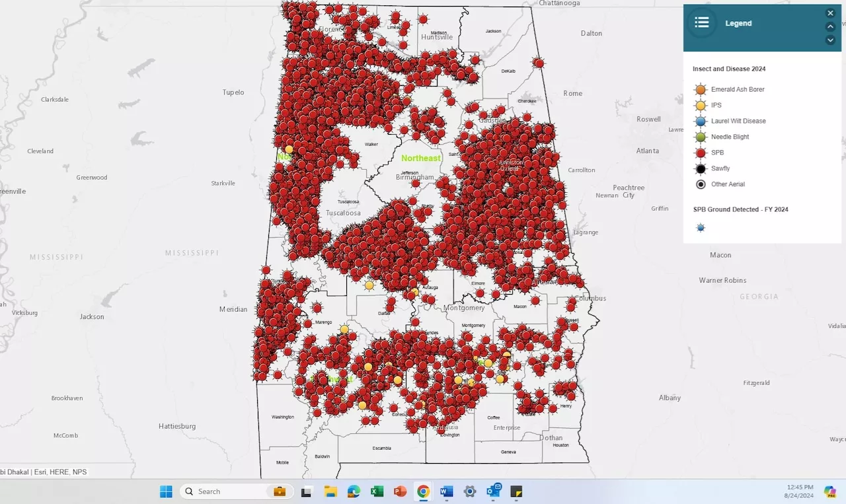Screen dimensions: 846x504
Task: Click the Huntsville city label on map
Action: 437,38
